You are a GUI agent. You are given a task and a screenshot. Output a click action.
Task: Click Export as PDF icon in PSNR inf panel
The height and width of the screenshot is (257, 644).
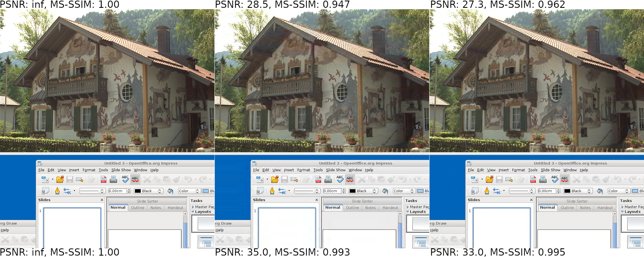(x=104, y=179)
